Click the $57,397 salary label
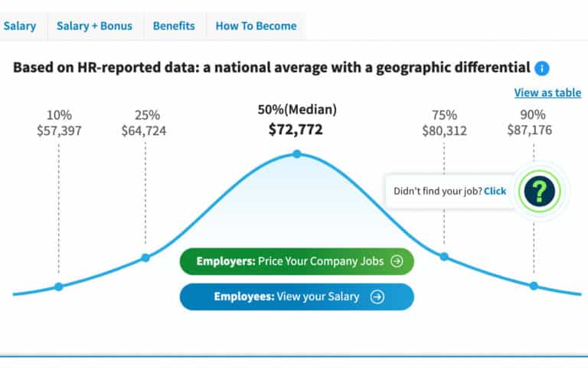The image size is (588, 368). (x=59, y=130)
